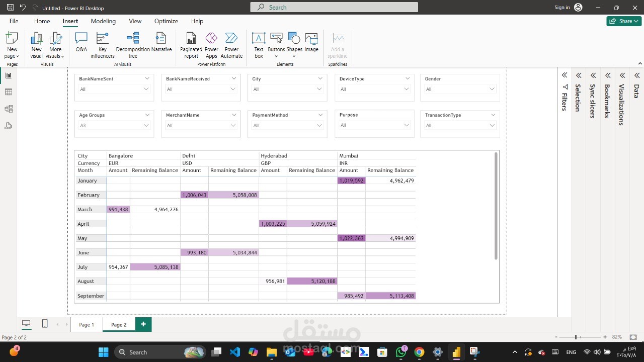Add a Power Apps visual
Viewport: 644px width, 362px height.
click(211, 45)
